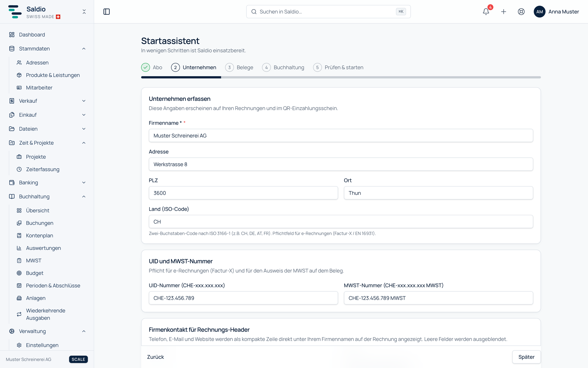This screenshot has width=588, height=368.
Task: Click the SCALE plan badge
Action: click(x=78, y=359)
